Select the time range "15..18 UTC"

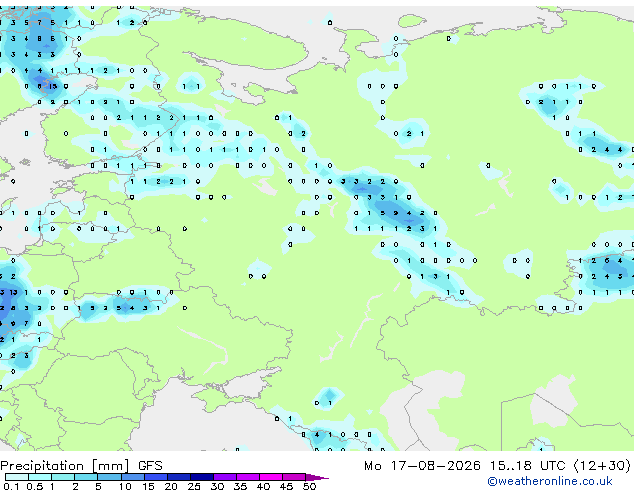[x=528, y=466]
